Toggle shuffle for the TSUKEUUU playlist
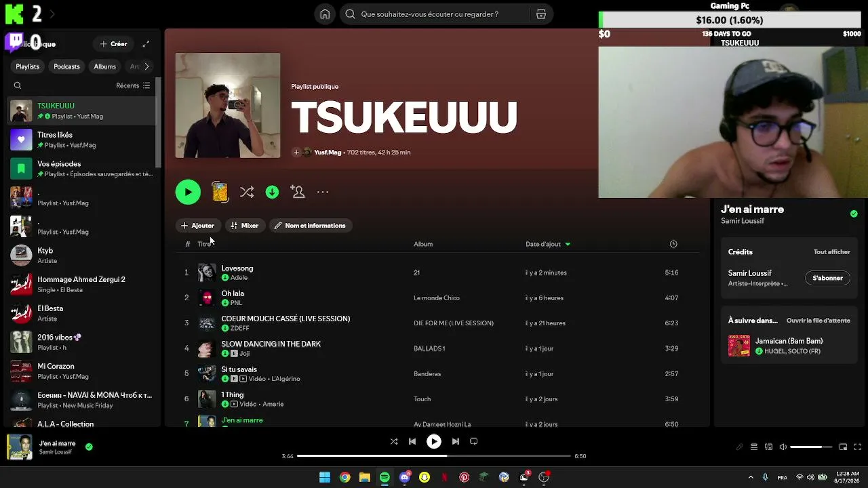 (247, 192)
